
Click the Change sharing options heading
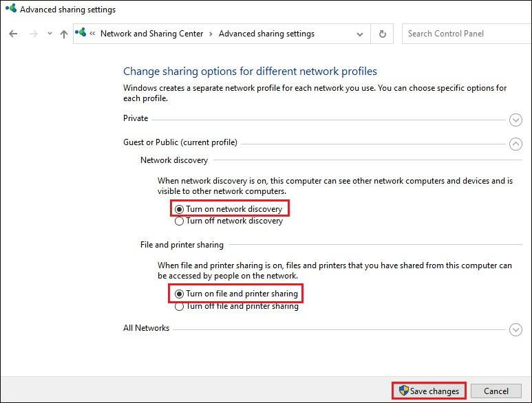(250, 72)
